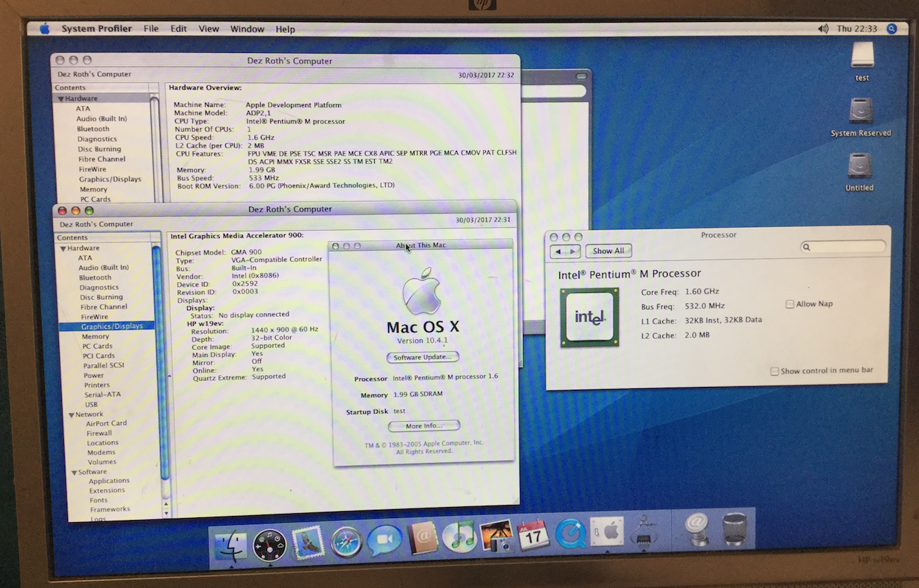Open iCal calendar icon in Dock
This screenshot has width=919, height=588.
(533, 534)
